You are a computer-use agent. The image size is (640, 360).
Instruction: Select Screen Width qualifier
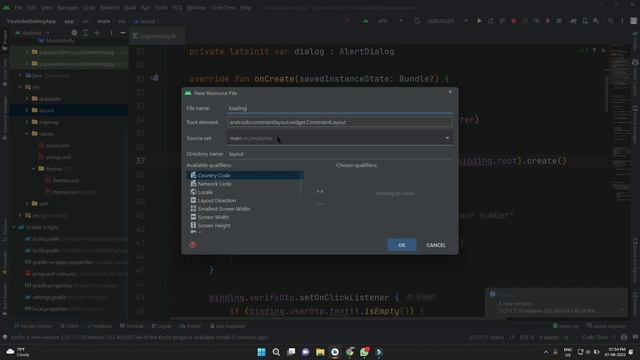[x=245, y=217]
